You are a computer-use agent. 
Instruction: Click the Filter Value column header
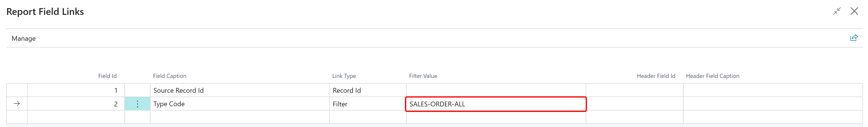(x=423, y=76)
